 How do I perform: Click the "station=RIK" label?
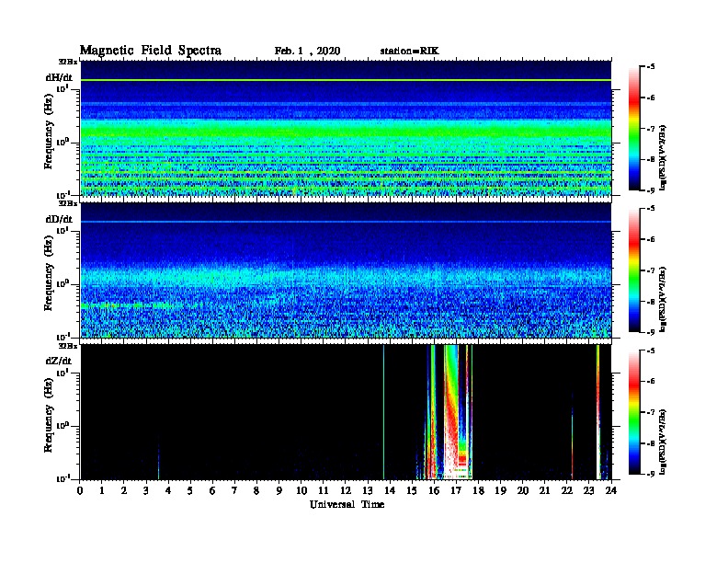point(409,52)
